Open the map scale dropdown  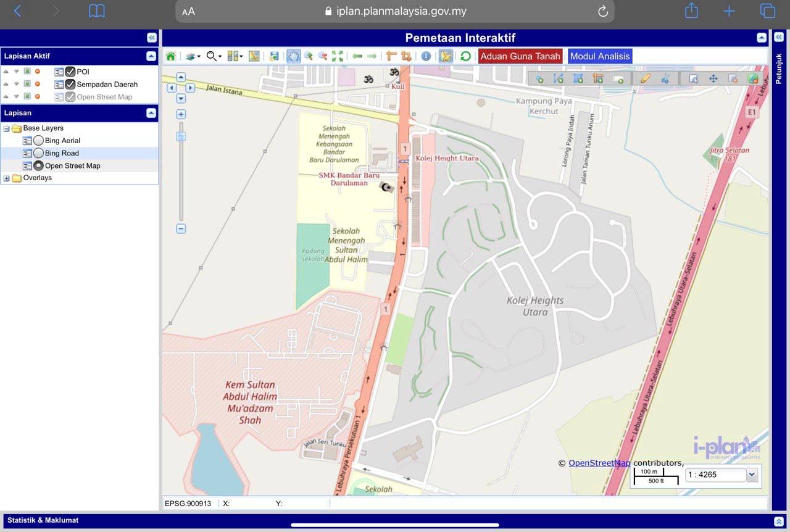click(751, 475)
